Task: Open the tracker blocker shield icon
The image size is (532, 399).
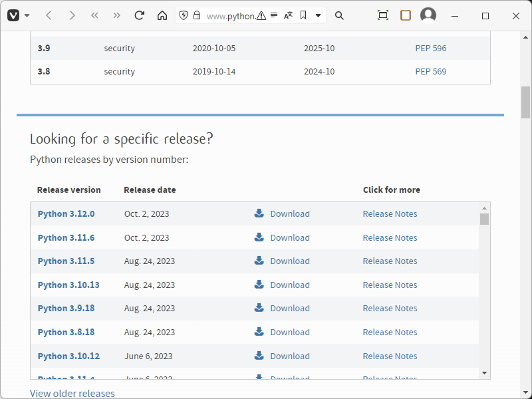Action: [184, 15]
